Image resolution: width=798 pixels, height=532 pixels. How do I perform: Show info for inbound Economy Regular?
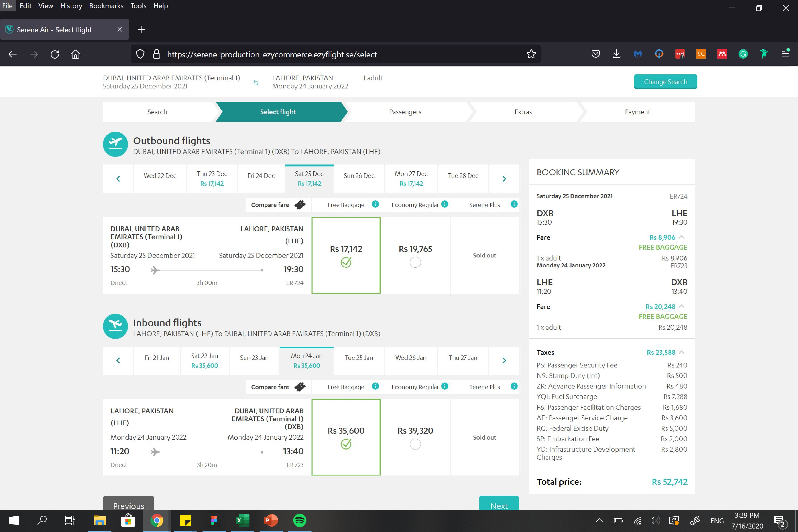(x=445, y=386)
